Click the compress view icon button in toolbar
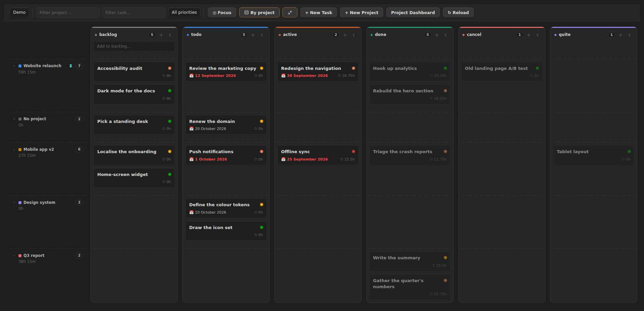This screenshot has width=644, height=311. 290,12
